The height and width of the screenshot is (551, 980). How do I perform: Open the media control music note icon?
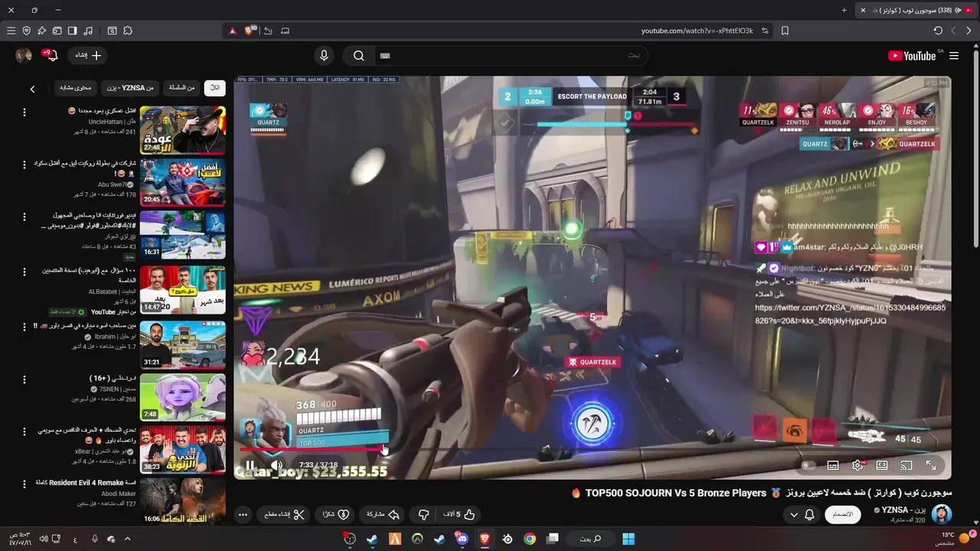point(88,31)
